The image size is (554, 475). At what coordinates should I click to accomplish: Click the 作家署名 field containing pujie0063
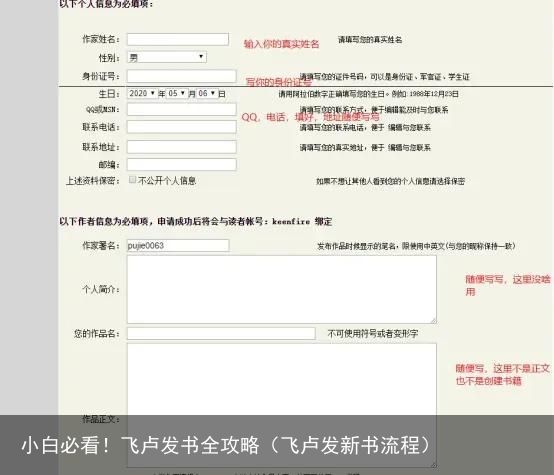coord(178,246)
